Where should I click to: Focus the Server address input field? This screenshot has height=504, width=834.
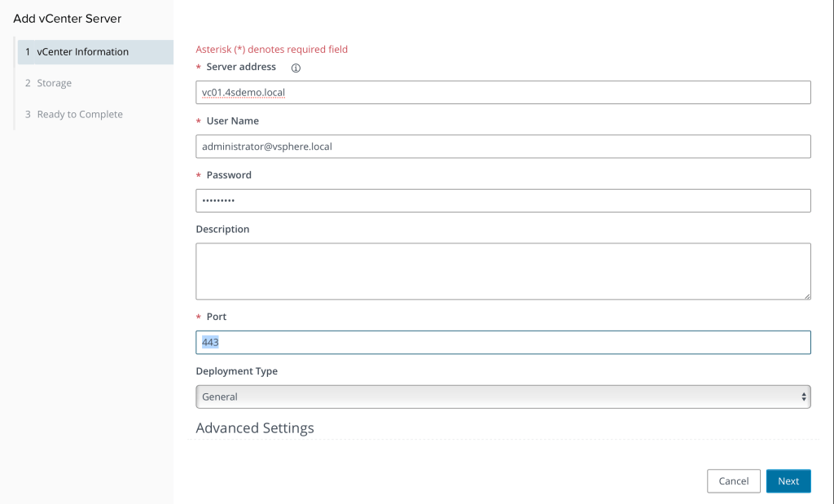(503, 93)
